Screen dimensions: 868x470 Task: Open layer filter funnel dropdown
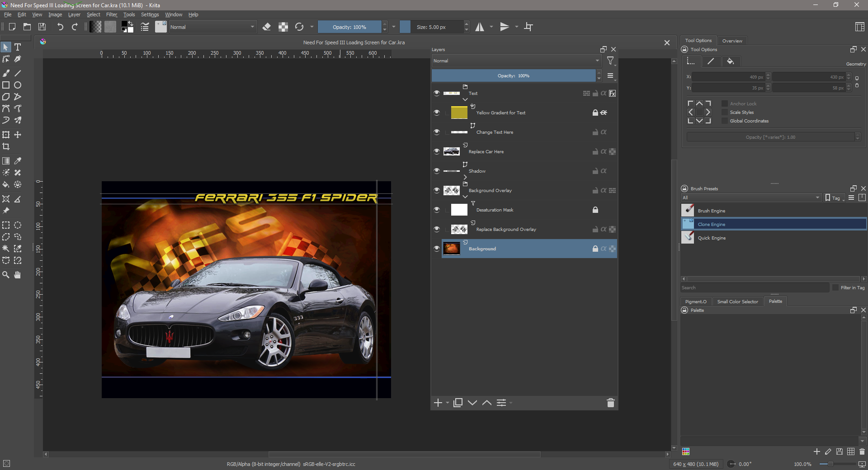click(611, 61)
